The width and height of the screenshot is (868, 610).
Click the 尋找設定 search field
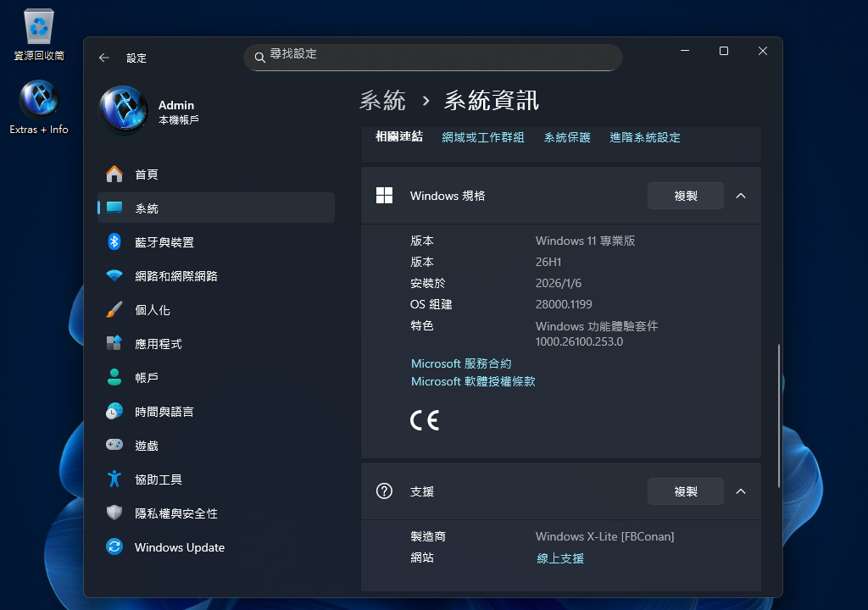(433, 58)
